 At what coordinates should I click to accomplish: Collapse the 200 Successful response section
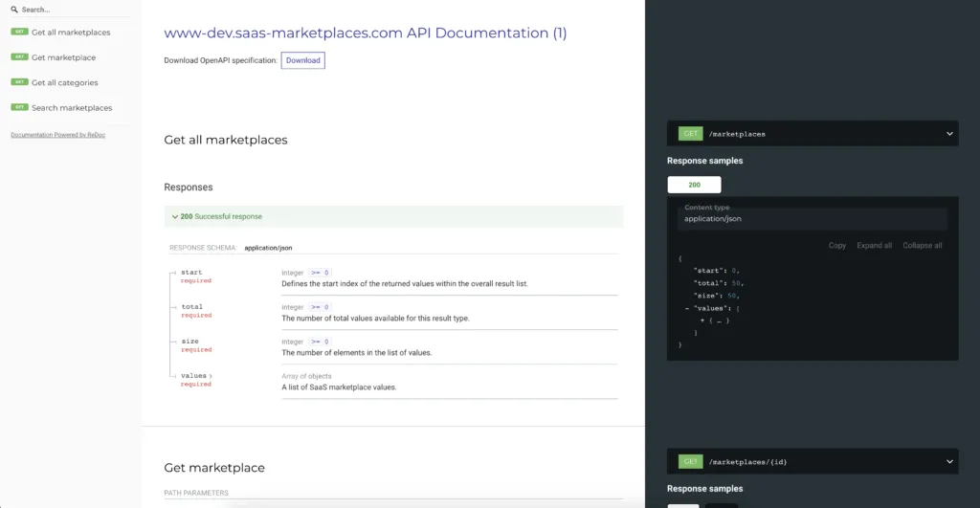(x=393, y=217)
